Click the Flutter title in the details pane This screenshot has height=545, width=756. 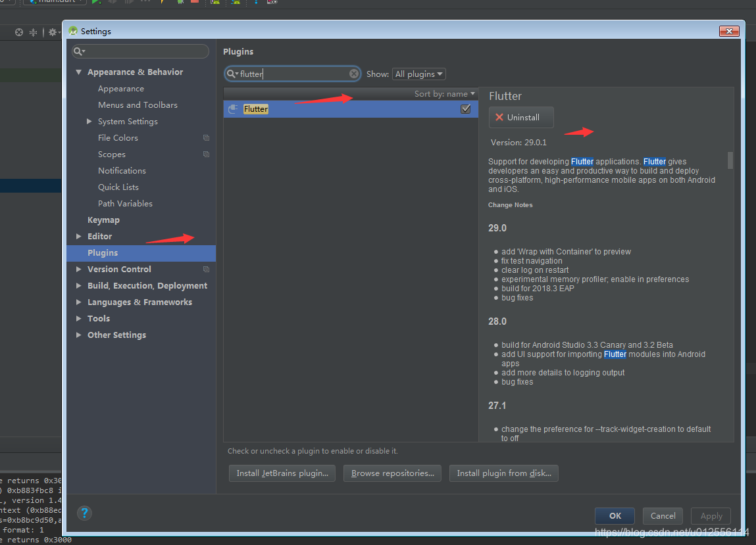(505, 96)
